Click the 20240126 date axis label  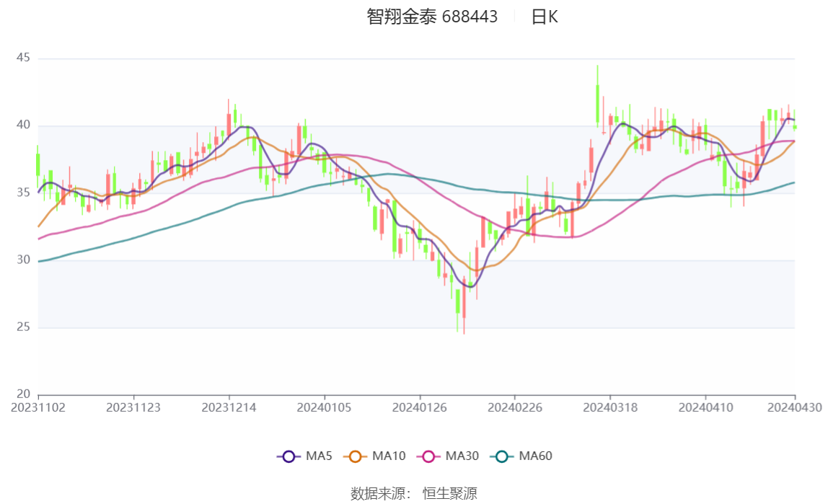[x=420, y=407]
